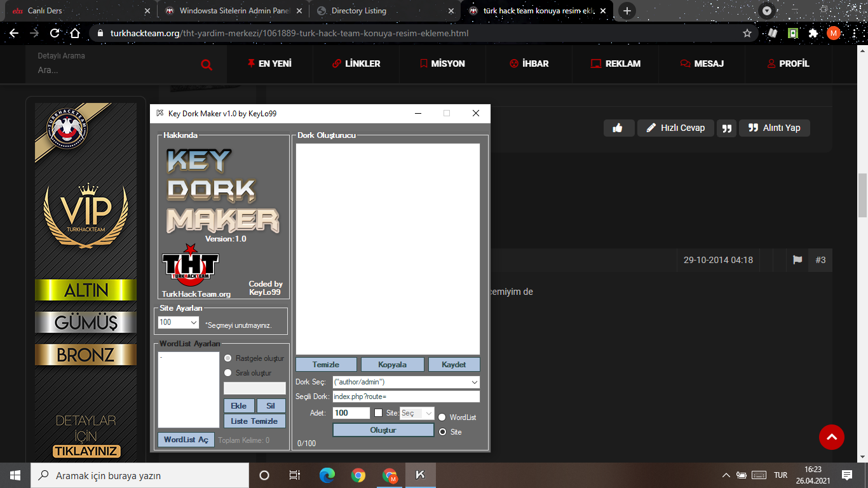The height and width of the screenshot is (488, 868).
Task: Click the Seçili Dork text field
Action: point(406,396)
